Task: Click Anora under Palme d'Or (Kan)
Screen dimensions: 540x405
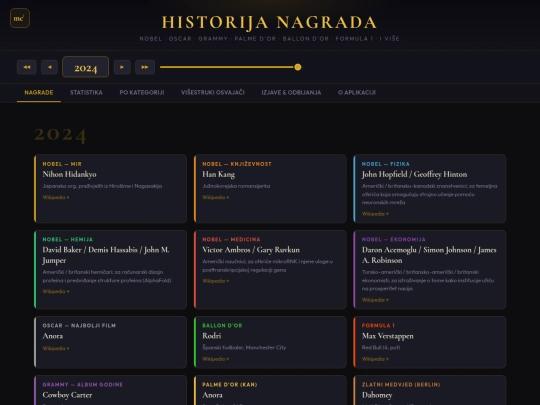Action: (x=212, y=395)
